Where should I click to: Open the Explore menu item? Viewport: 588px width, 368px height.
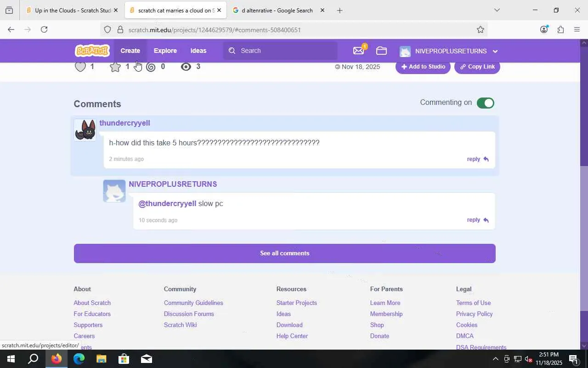coord(165,51)
